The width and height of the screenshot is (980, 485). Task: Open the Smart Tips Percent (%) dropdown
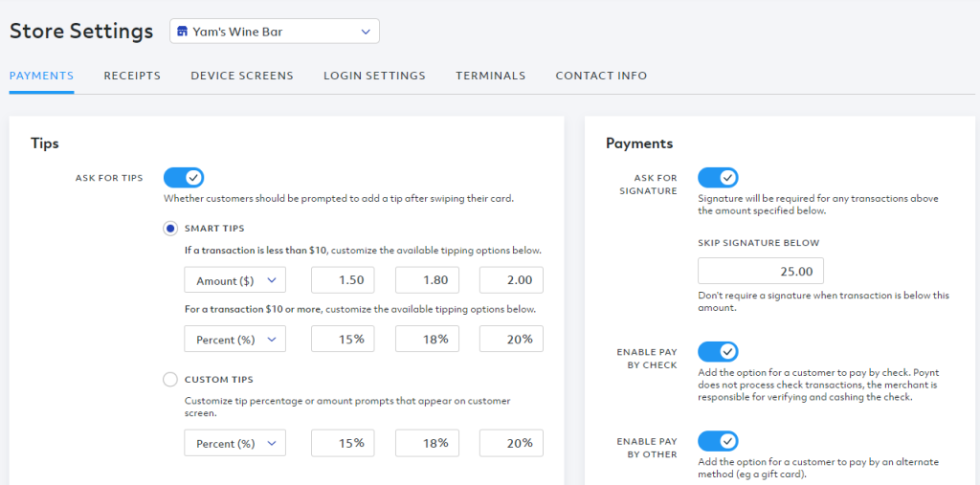click(x=235, y=339)
